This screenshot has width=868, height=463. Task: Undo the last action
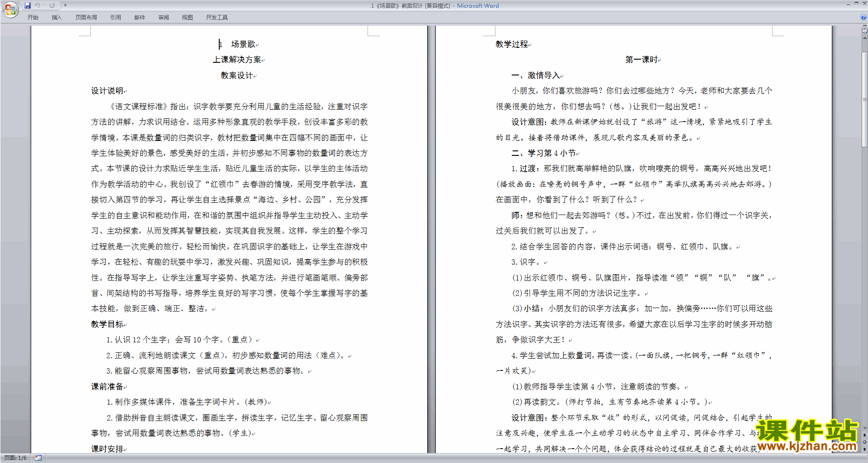38,5
